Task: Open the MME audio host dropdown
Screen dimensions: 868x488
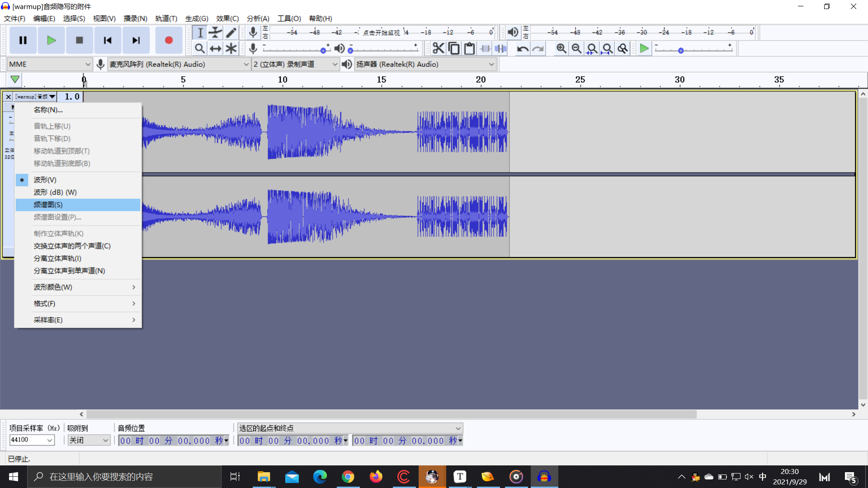Action: pos(50,64)
